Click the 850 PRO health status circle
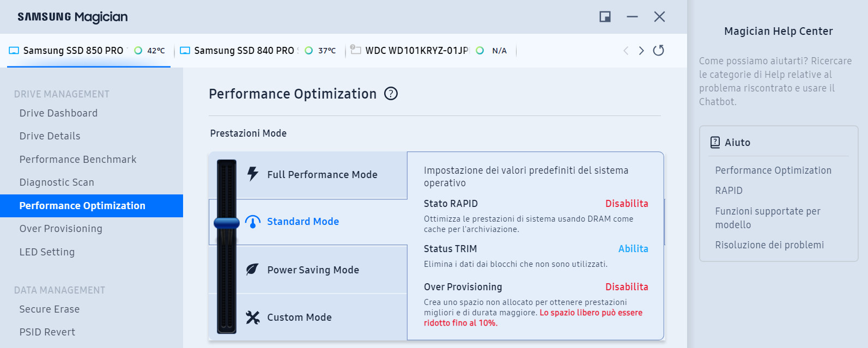This screenshot has width=868, height=348. [138, 51]
